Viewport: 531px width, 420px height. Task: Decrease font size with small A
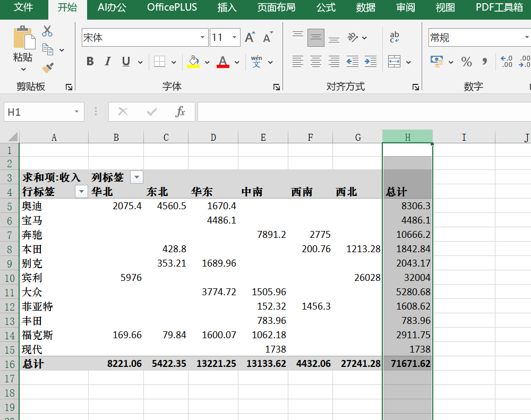pos(268,37)
